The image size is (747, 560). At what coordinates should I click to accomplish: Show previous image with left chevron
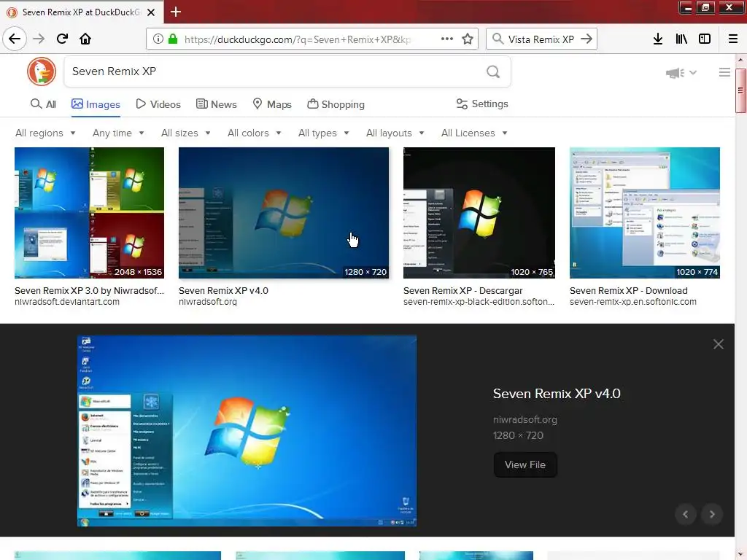pyautogui.click(x=686, y=514)
